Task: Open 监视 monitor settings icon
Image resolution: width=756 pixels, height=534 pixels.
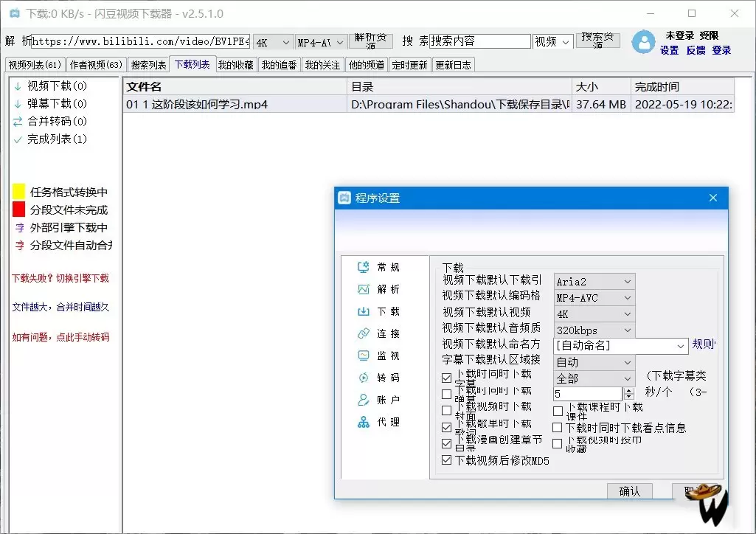Action: [363, 356]
